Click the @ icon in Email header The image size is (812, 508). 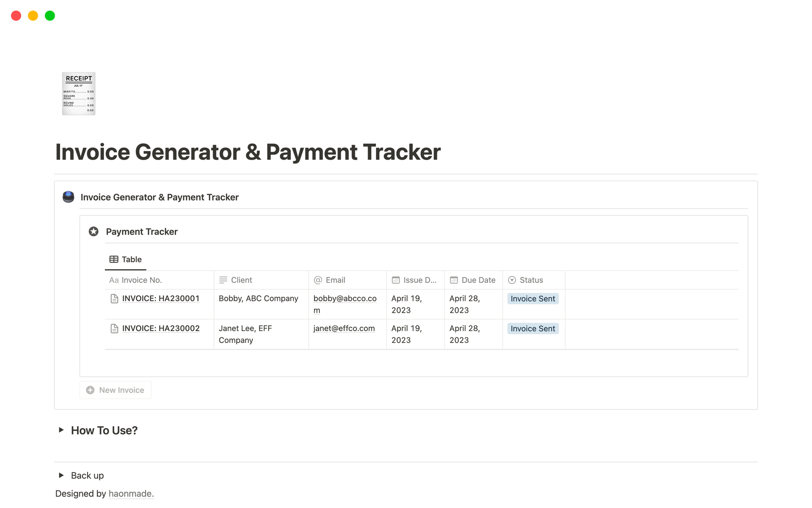(x=318, y=280)
